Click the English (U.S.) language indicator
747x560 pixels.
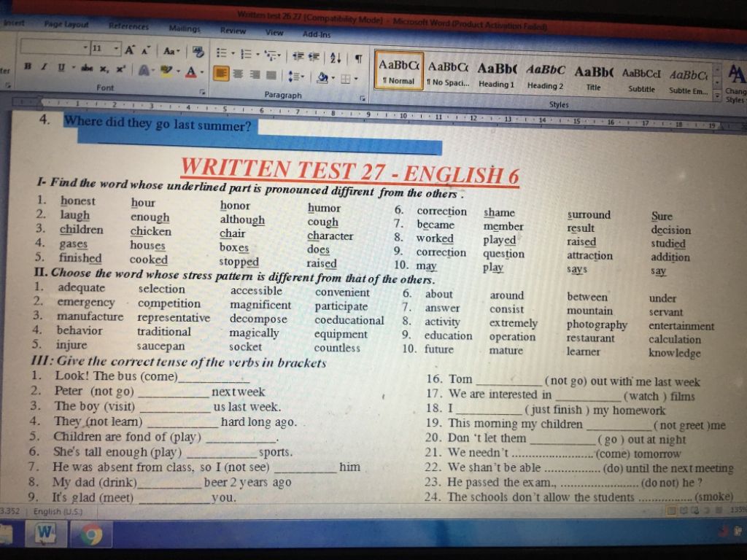coord(58,511)
